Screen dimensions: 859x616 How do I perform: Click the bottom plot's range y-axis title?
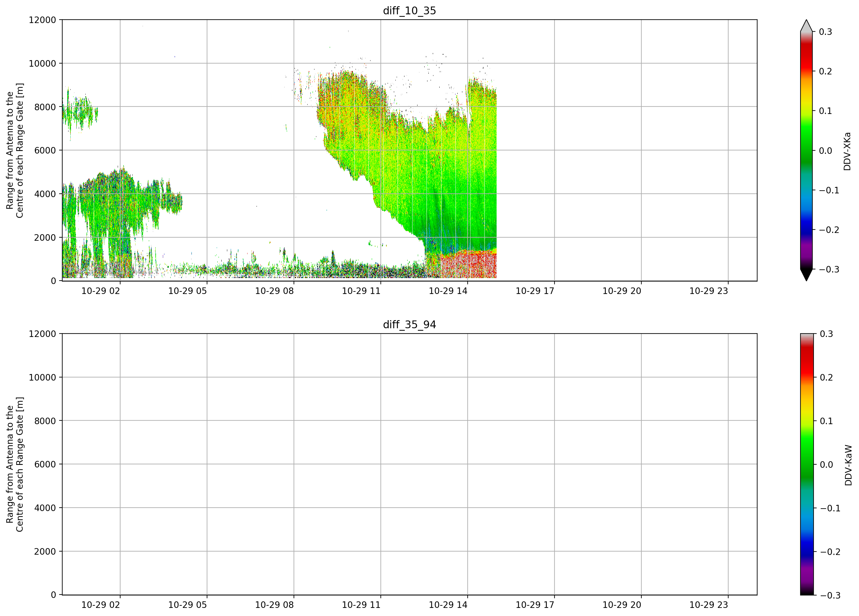click(15, 464)
